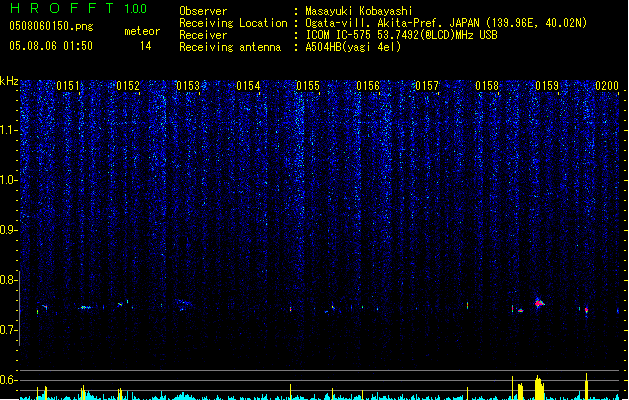The width and height of the screenshot is (629, 400).
Task: Click antenna value A504HB(yagi 4el)
Action: 353,47
